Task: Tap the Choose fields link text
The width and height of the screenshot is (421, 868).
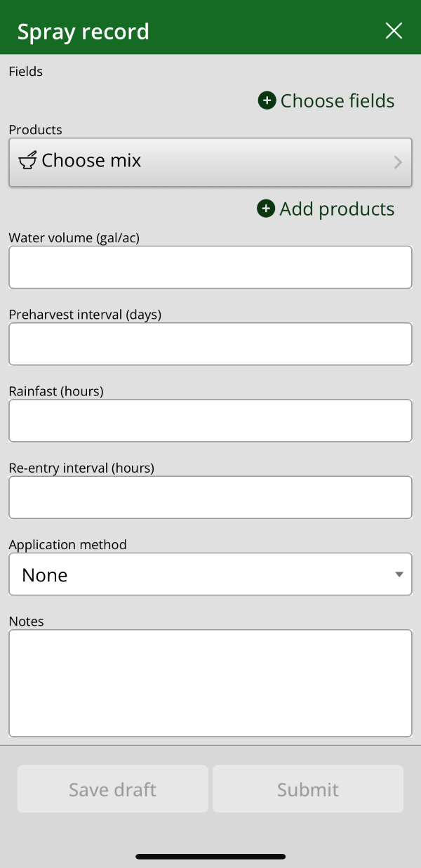Action: point(337,101)
